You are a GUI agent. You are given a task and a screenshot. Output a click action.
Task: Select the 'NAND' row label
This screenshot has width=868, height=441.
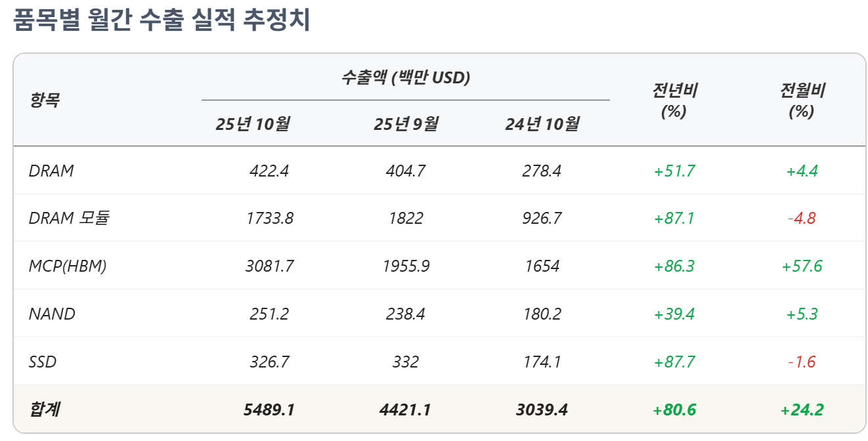pos(52,314)
